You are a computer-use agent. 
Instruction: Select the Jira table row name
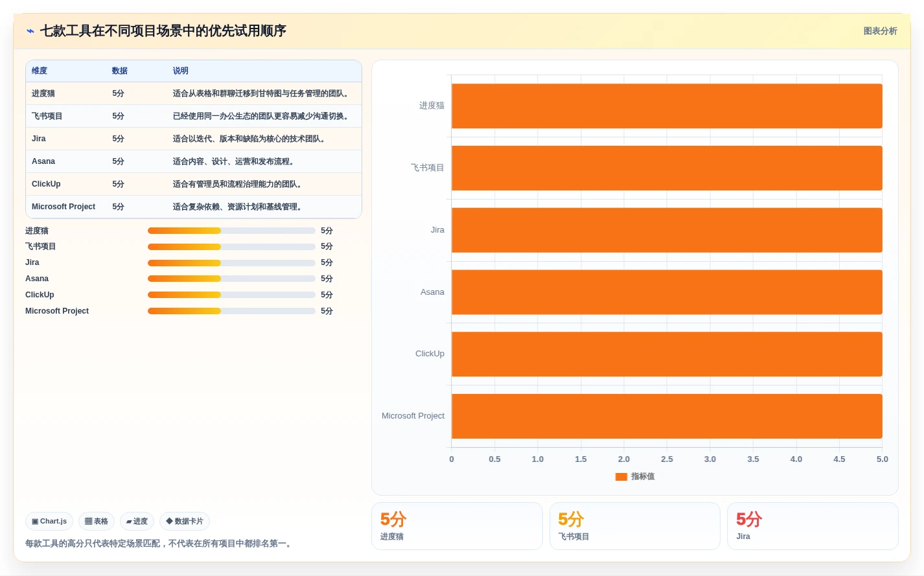[x=39, y=139]
